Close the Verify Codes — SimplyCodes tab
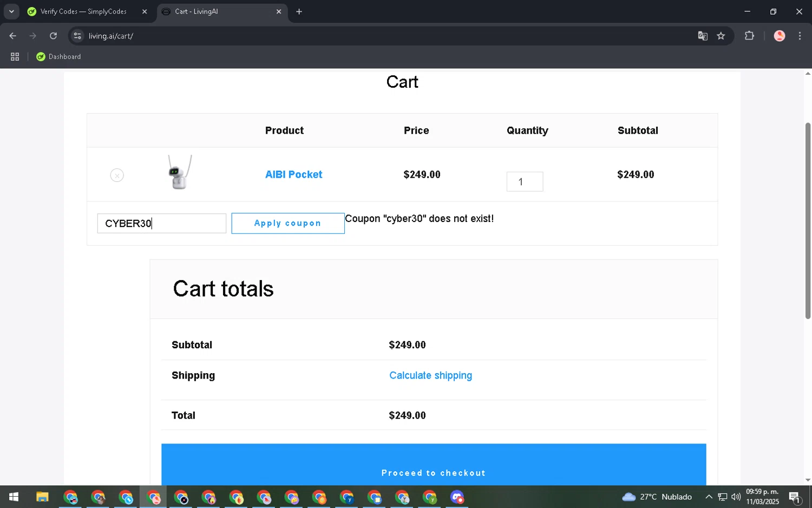 click(145, 11)
